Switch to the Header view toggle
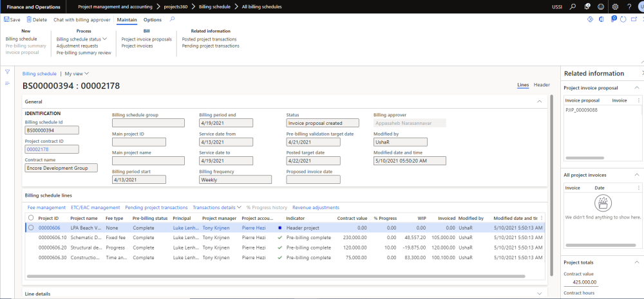The width and height of the screenshot is (644, 299). [x=542, y=85]
